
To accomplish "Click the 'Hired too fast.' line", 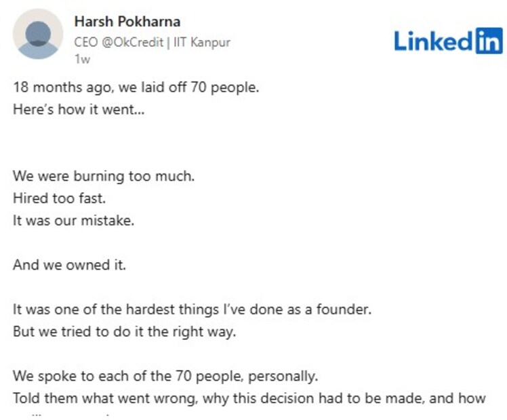I will (x=61, y=198).
